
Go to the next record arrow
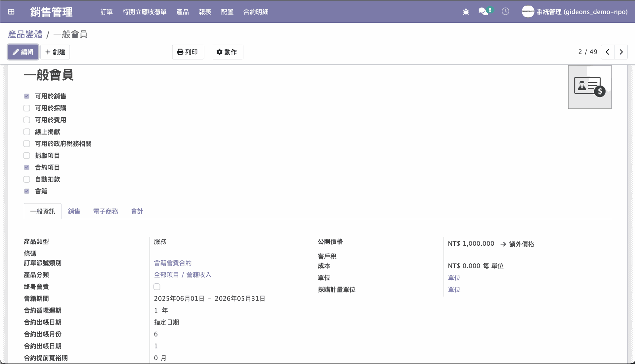tap(621, 52)
